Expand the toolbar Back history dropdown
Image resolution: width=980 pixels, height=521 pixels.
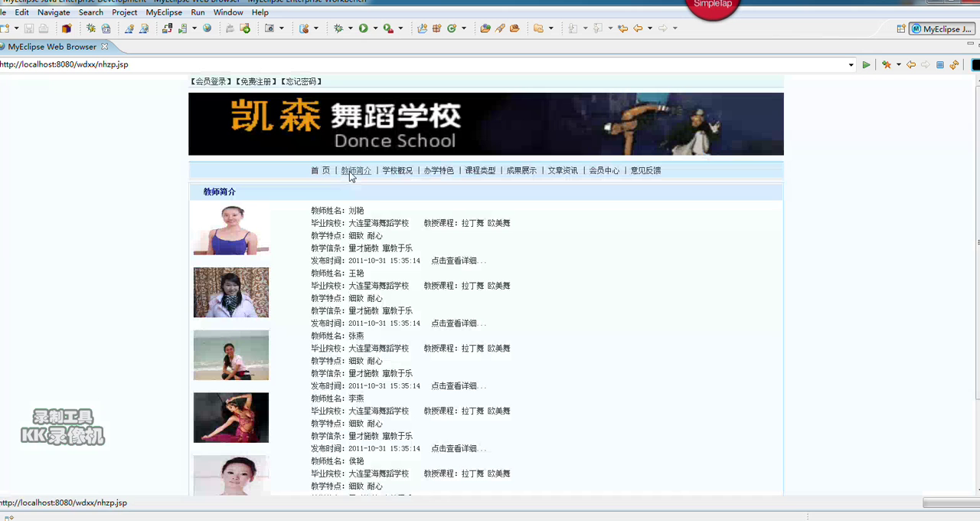coord(650,28)
